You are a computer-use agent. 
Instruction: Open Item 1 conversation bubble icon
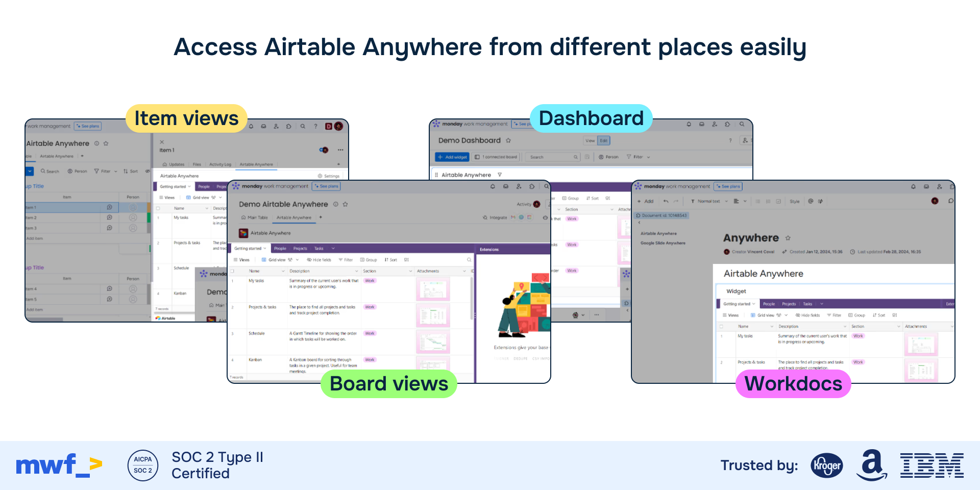pyautogui.click(x=109, y=207)
